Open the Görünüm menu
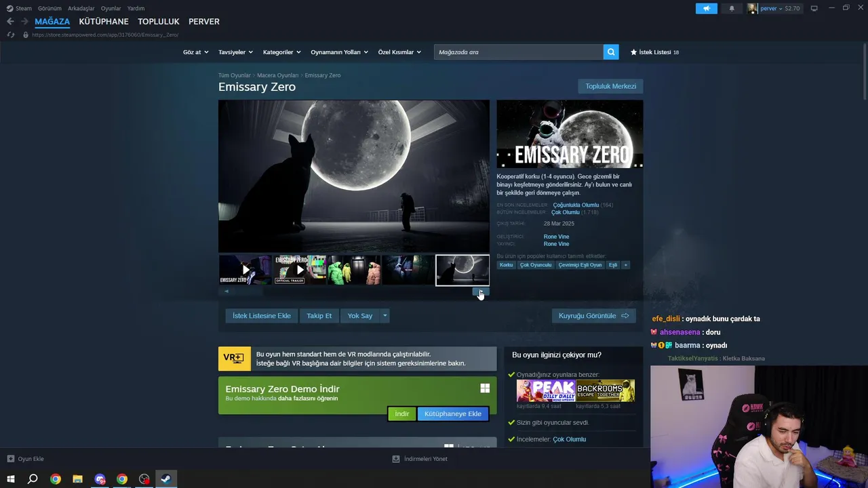 [x=50, y=8]
